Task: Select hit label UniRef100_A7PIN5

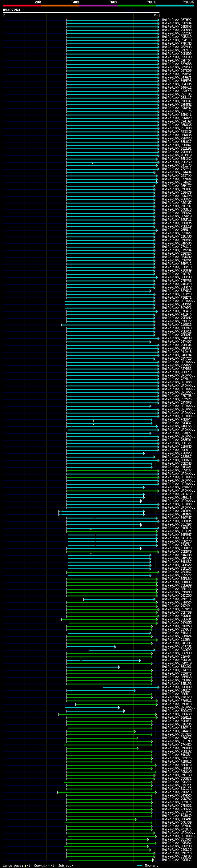Action: (177, 43)
